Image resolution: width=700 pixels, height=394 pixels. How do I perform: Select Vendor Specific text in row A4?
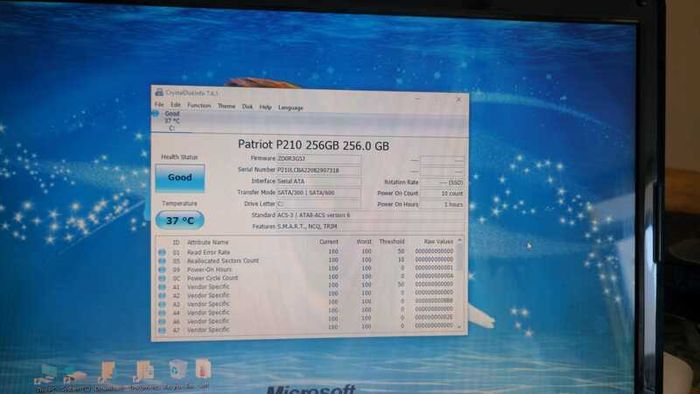tap(208, 313)
